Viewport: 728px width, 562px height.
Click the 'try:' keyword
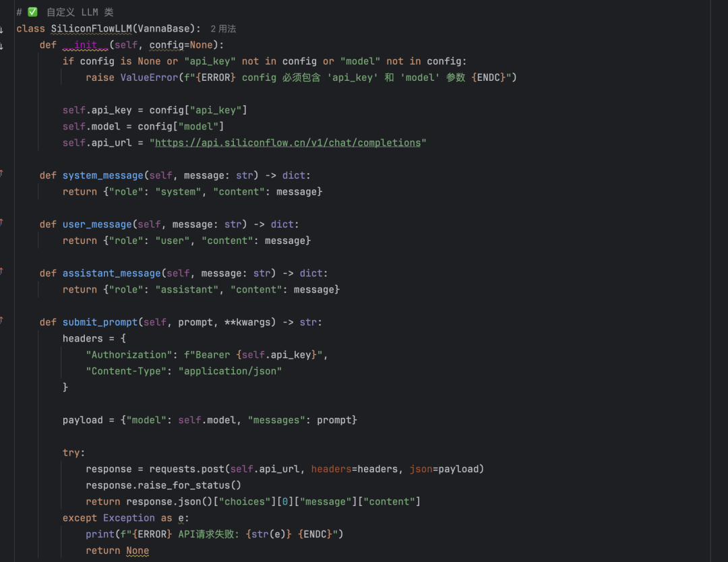pyautogui.click(x=74, y=453)
